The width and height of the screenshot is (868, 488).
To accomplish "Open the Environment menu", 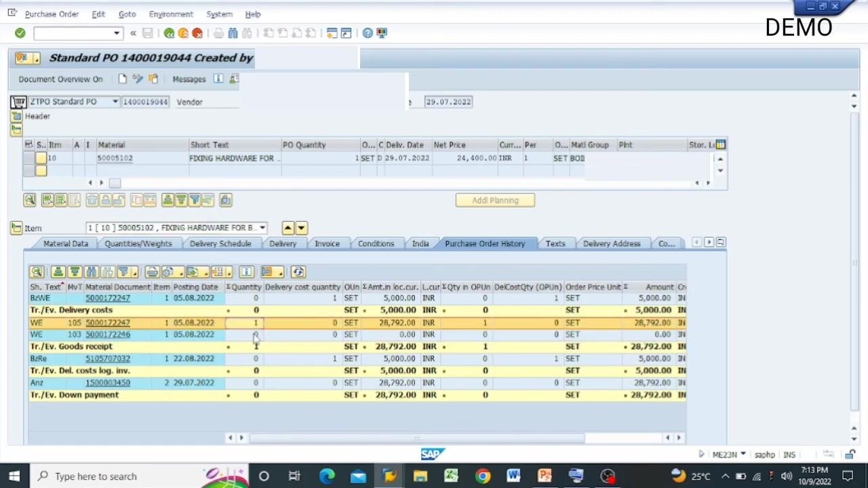I will click(x=171, y=14).
